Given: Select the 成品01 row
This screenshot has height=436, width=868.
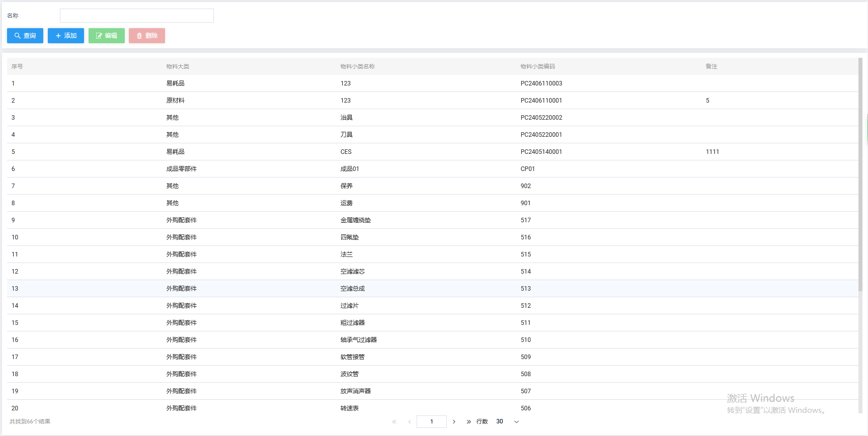Looking at the screenshot, I should 350,169.
